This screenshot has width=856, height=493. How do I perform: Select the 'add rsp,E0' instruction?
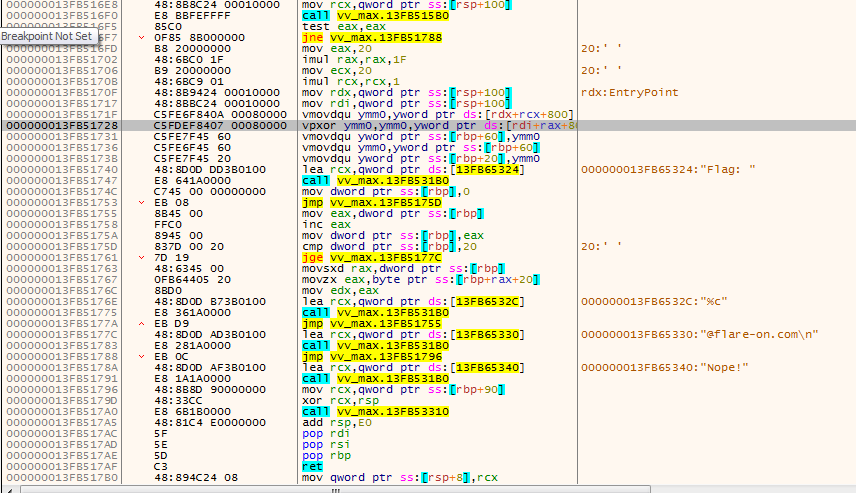337,423
